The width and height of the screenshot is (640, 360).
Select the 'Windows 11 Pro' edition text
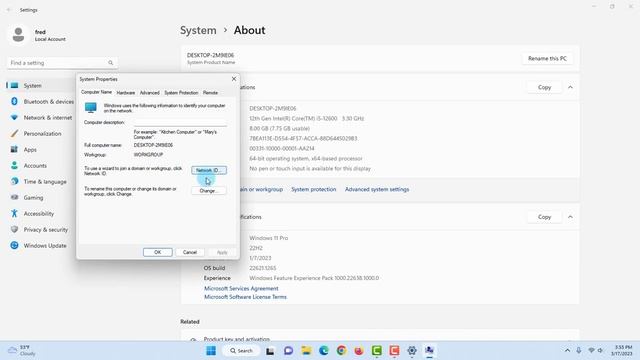(269, 238)
